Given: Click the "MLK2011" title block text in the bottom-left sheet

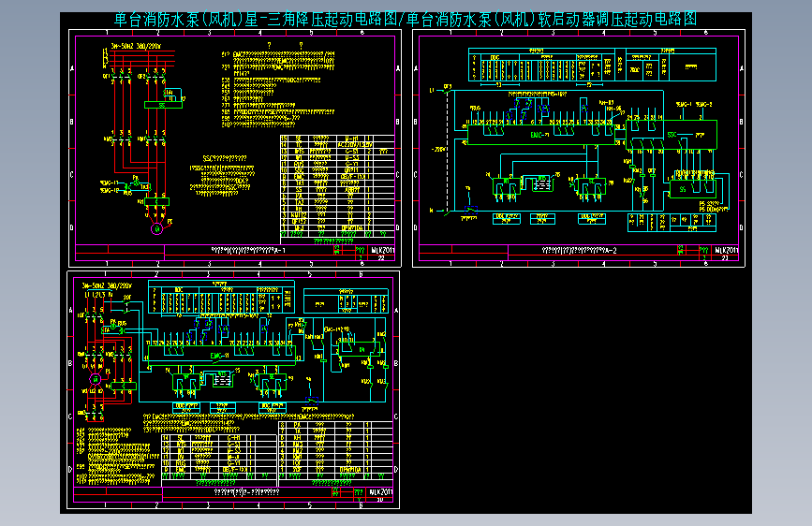Looking at the screenshot, I should [380, 491].
